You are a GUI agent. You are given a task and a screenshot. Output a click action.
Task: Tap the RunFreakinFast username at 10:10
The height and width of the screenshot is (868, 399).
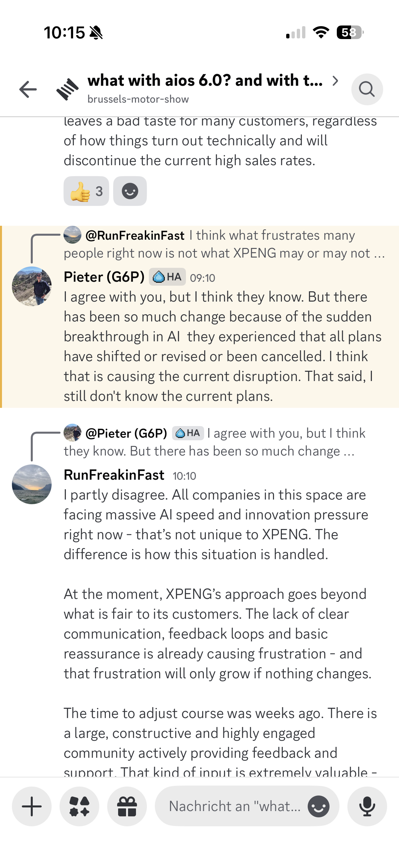(x=114, y=475)
